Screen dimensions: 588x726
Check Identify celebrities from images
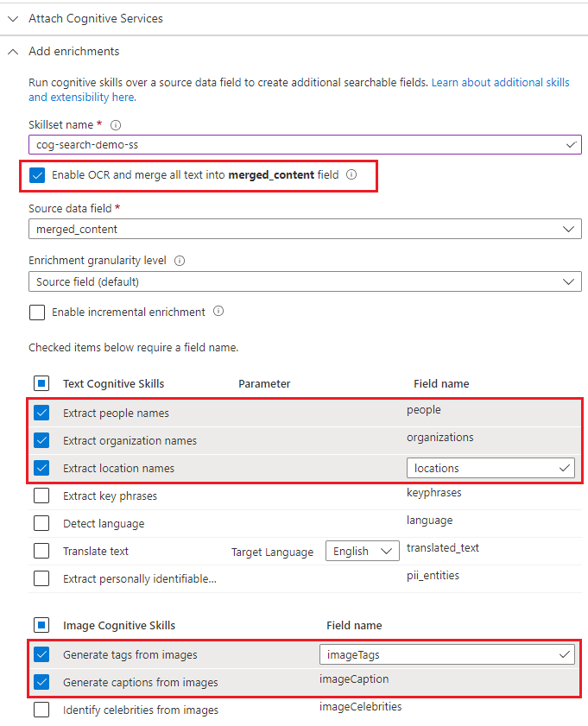[x=41, y=710]
